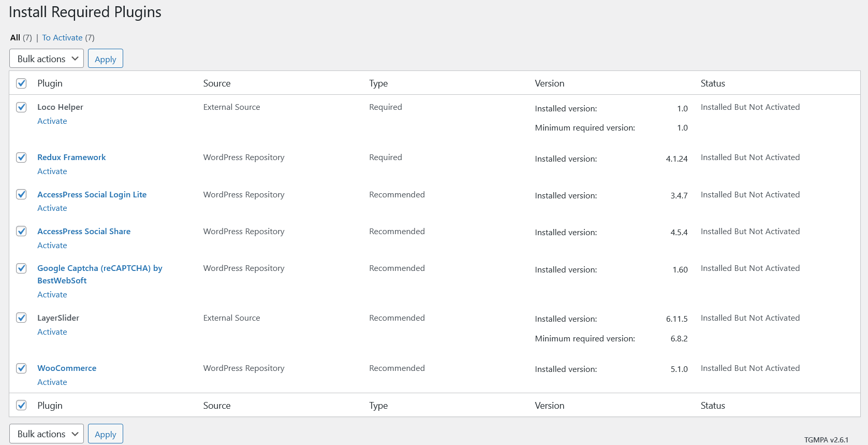This screenshot has height=445, width=868.
Task: Activate the Redux Framework plugin
Action: (52, 171)
